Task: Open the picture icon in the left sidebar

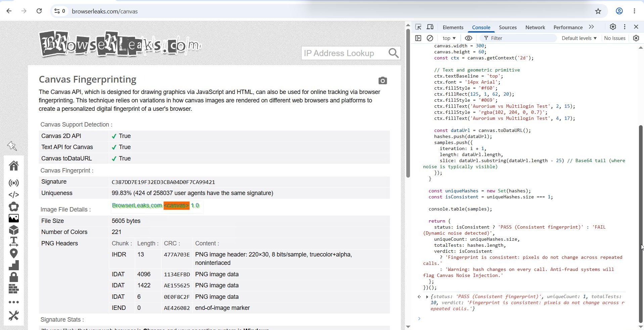Action: pyautogui.click(x=14, y=219)
